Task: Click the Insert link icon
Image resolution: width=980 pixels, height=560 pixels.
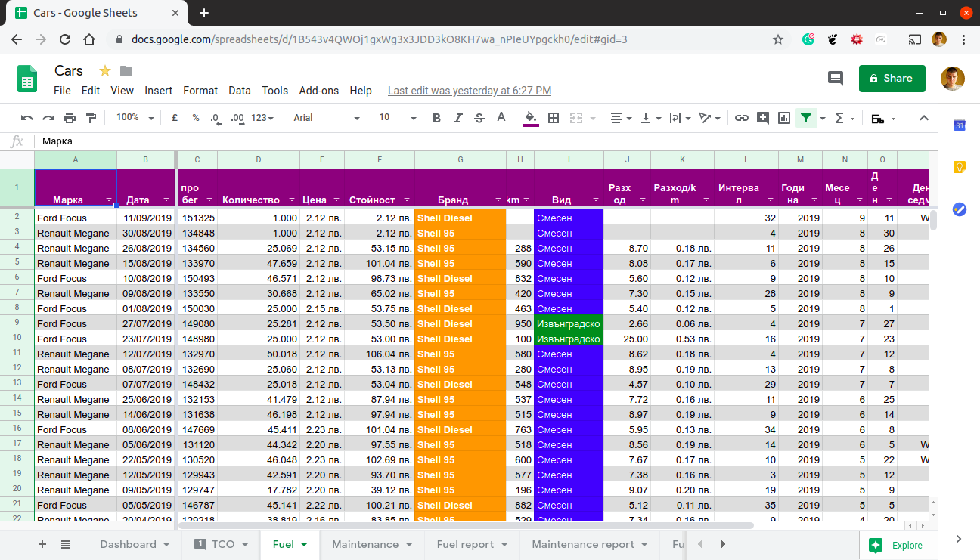Action: (742, 118)
